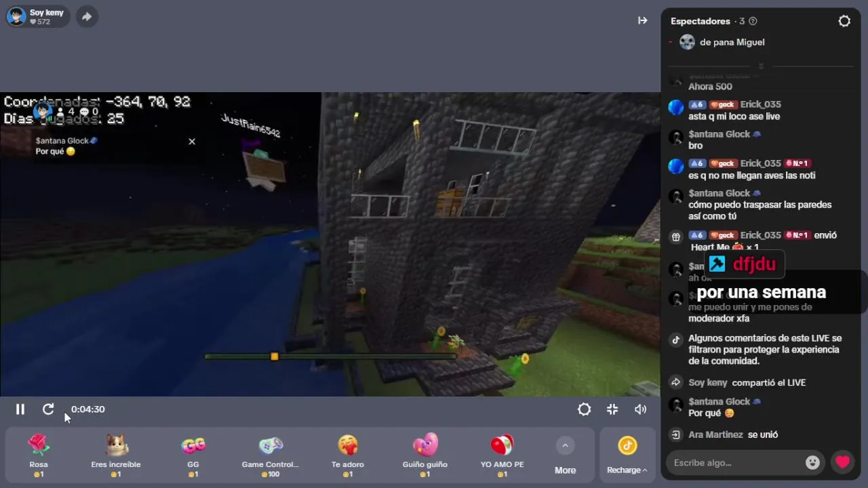The height and width of the screenshot is (488, 868).
Task: Open the Recharge coins menu
Action: pos(627,455)
